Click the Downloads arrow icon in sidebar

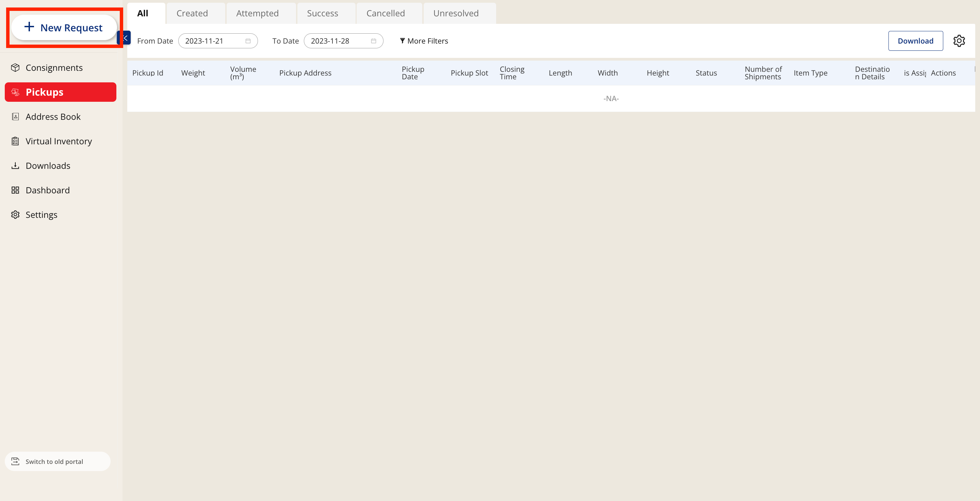click(x=15, y=165)
